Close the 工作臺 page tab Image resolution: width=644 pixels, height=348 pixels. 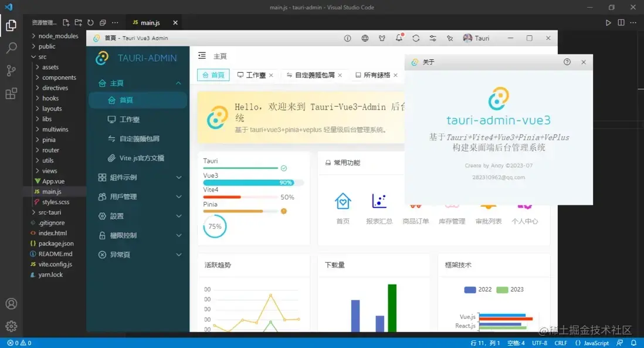click(271, 75)
